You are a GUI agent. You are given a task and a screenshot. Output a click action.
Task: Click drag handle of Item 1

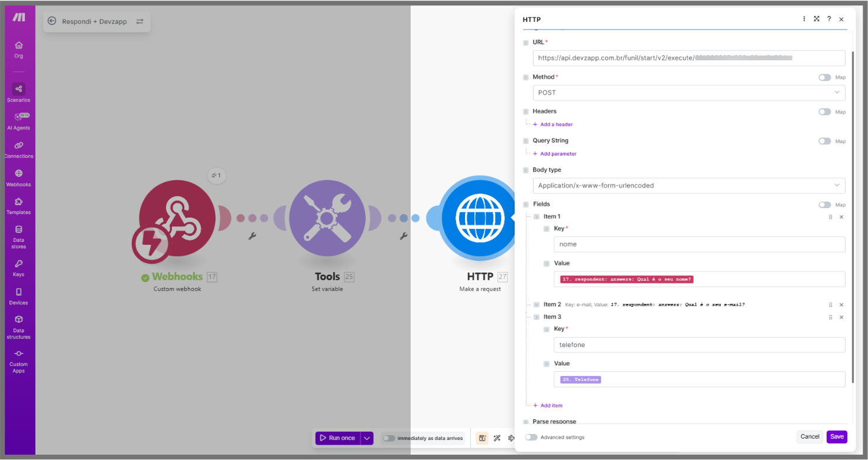831,217
